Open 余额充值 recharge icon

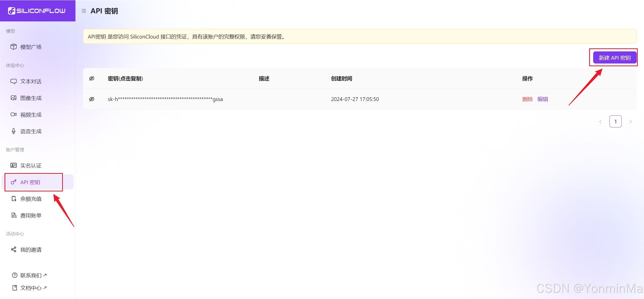(x=14, y=198)
